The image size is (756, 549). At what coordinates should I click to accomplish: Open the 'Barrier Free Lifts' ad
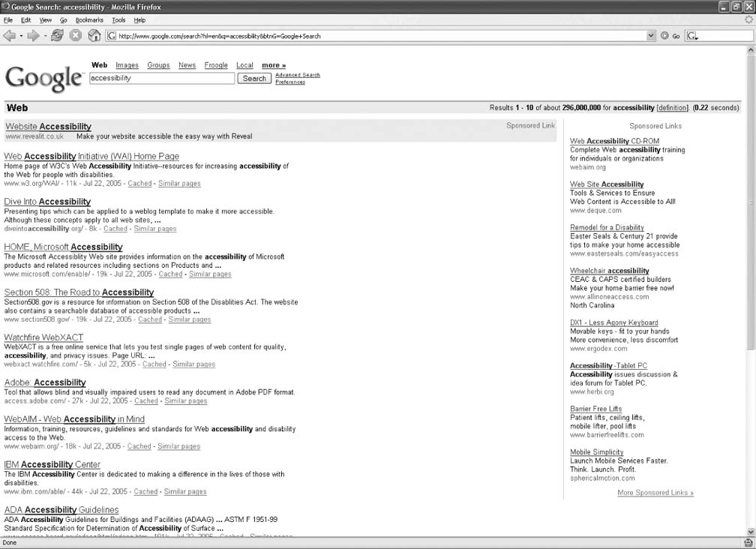point(596,409)
